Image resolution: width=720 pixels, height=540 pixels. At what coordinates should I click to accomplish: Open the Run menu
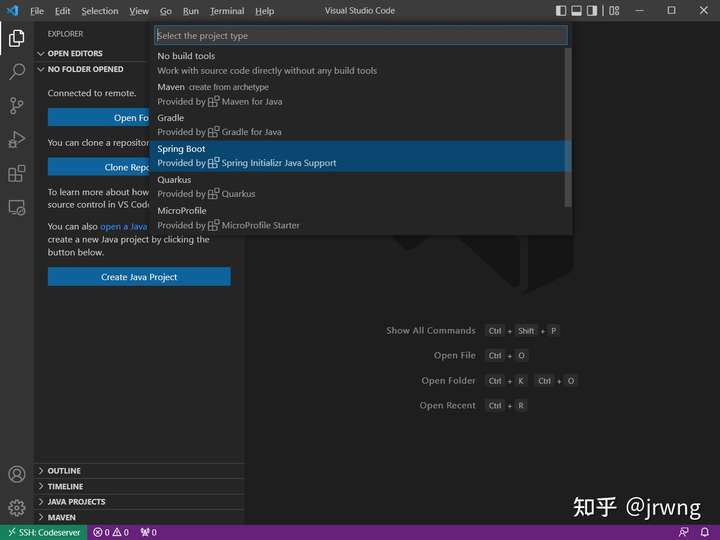pyautogui.click(x=191, y=11)
